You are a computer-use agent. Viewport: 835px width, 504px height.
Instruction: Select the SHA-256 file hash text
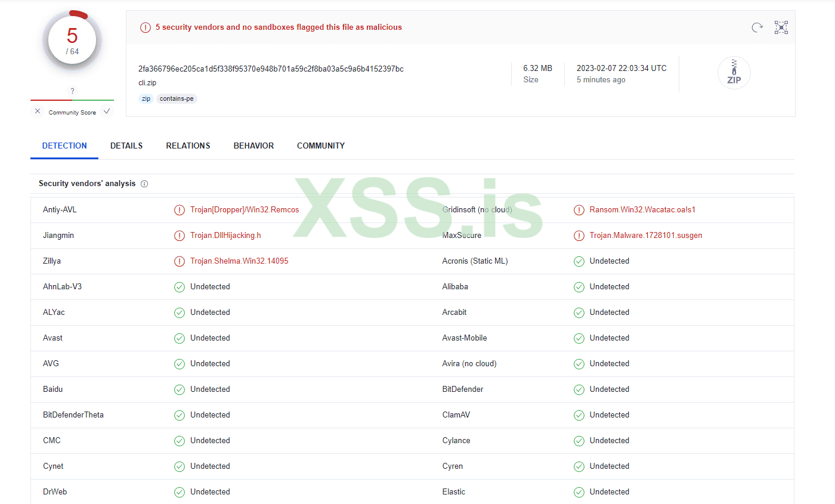coord(271,69)
